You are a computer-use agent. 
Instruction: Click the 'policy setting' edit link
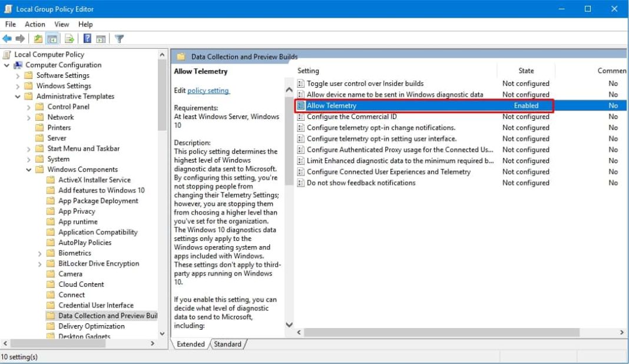click(x=208, y=91)
